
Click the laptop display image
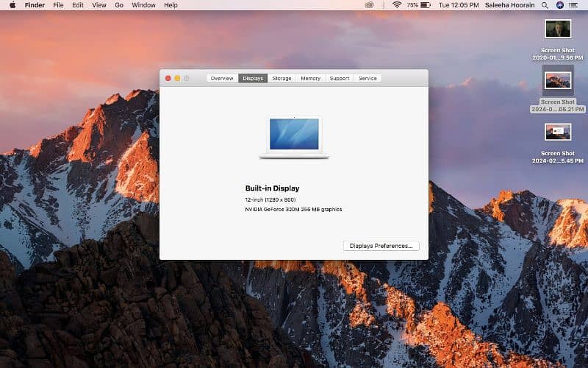(x=294, y=136)
